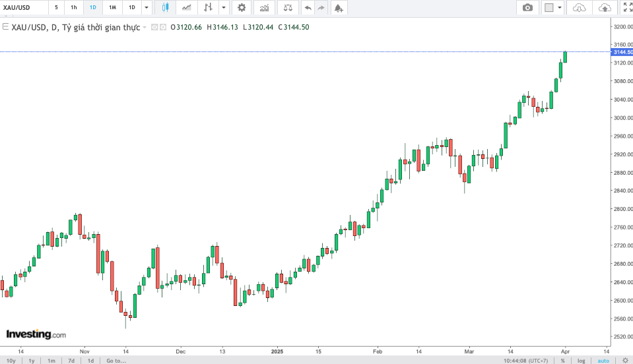
Task: Toggle series visibility eye in legend
Action: tap(154, 28)
